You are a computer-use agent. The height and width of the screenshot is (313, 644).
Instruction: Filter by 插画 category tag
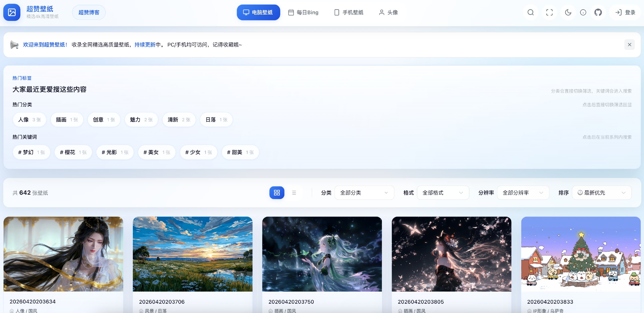tap(67, 120)
